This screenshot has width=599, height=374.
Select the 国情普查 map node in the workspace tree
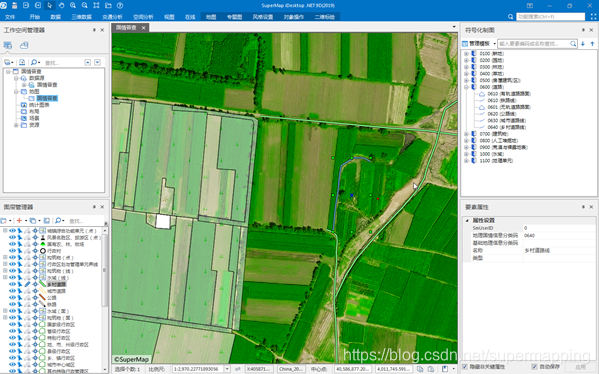[47, 98]
